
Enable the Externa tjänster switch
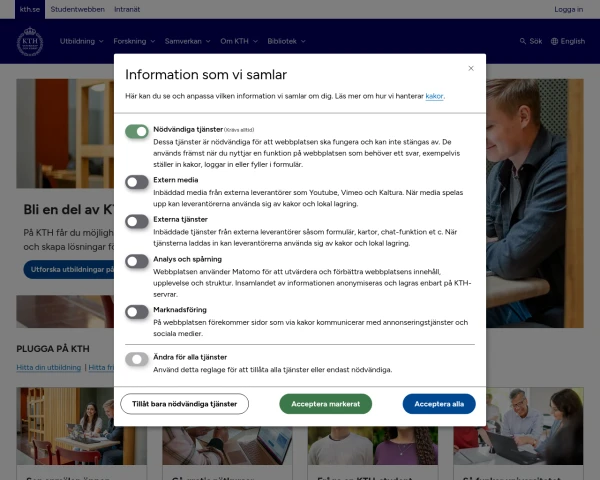(137, 221)
